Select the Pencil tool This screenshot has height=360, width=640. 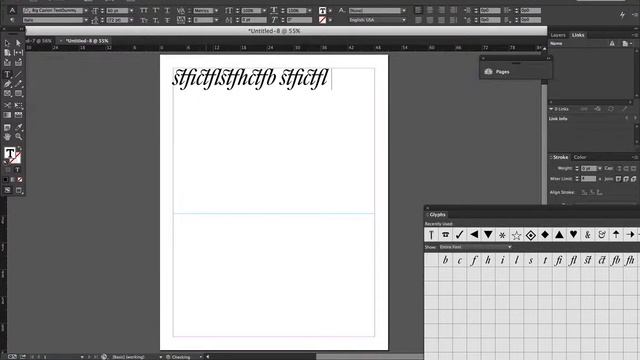click(x=18, y=84)
